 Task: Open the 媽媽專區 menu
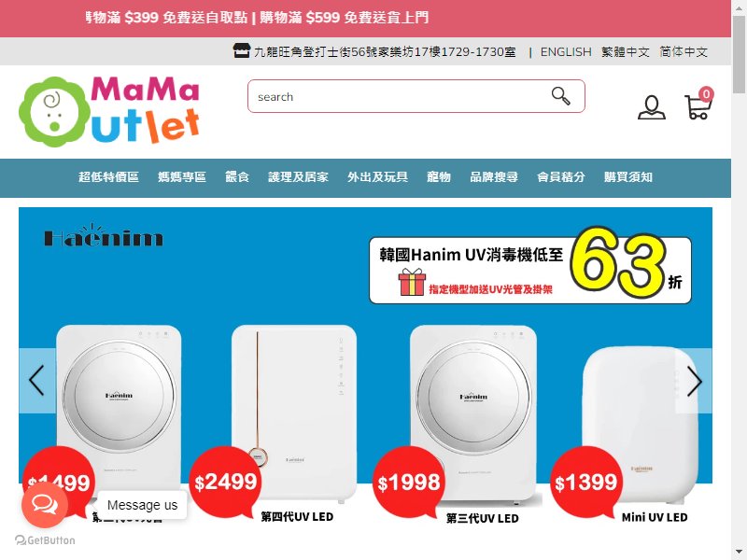point(182,177)
